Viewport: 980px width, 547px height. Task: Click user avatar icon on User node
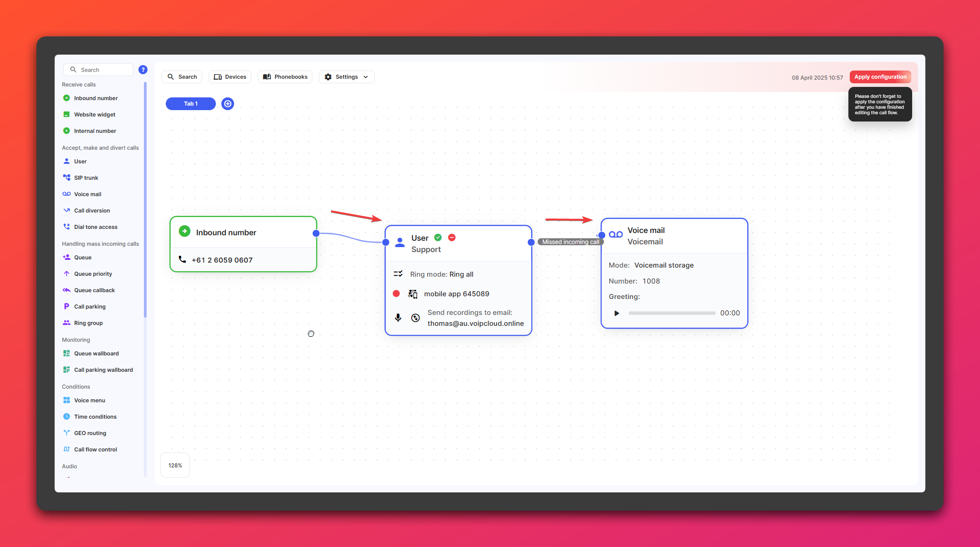[400, 243]
